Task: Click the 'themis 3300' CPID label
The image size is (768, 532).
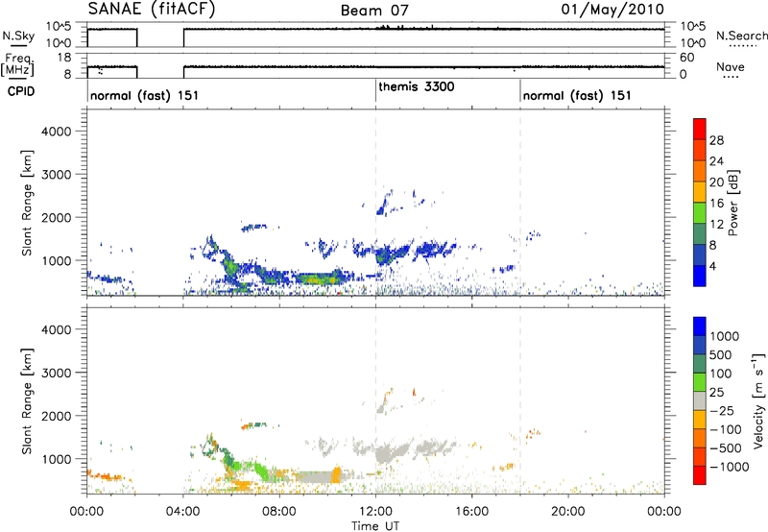Action: tap(417, 86)
